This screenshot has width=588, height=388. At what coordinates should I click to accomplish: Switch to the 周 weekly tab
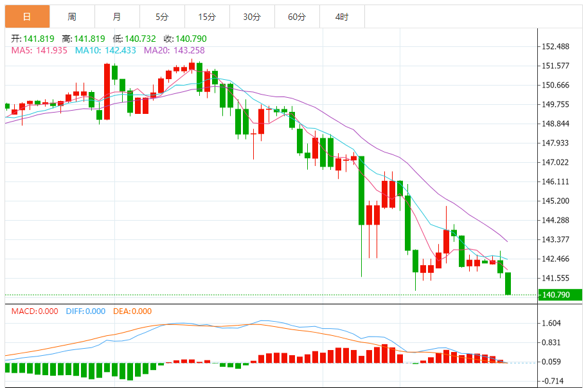[72, 17]
